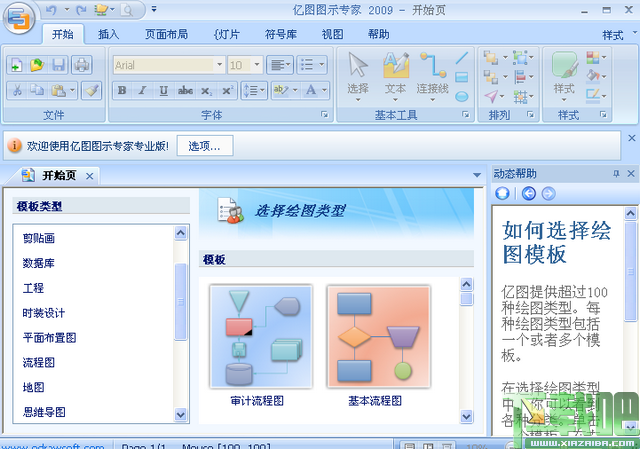Open the 样式 menu at top right
Image resolution: width=640 pixels, height=449 pixels.
tap(617, 35)
